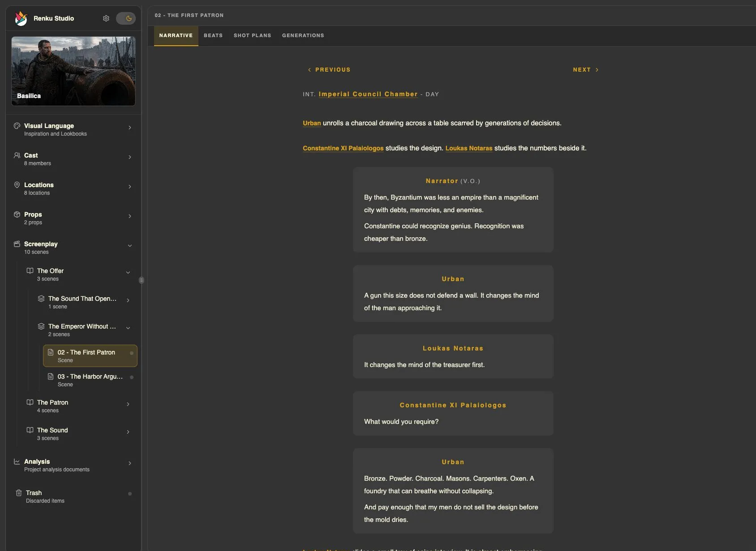The height and width of the screenshot is (551, 756).
Task: Expand the Visual Language section chevron
Action: (x=130, y=128)
